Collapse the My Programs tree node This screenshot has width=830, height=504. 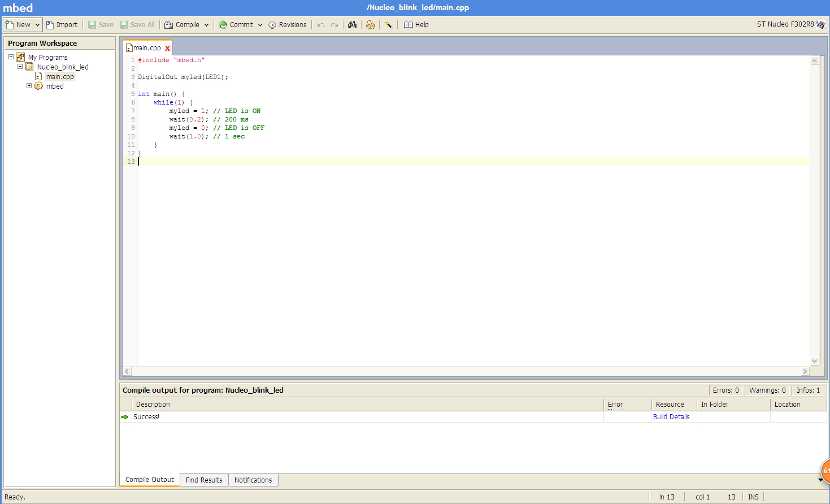click(x=11, y=57)
